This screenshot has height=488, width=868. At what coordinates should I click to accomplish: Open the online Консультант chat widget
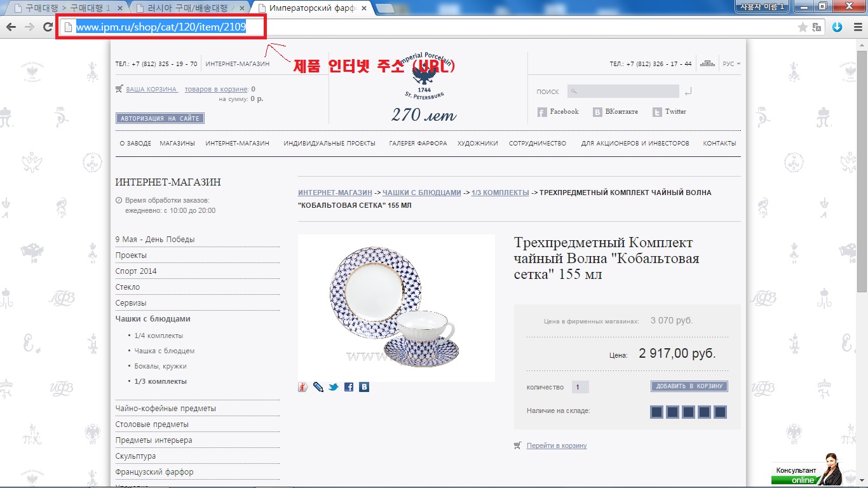[x=806, y=470]
